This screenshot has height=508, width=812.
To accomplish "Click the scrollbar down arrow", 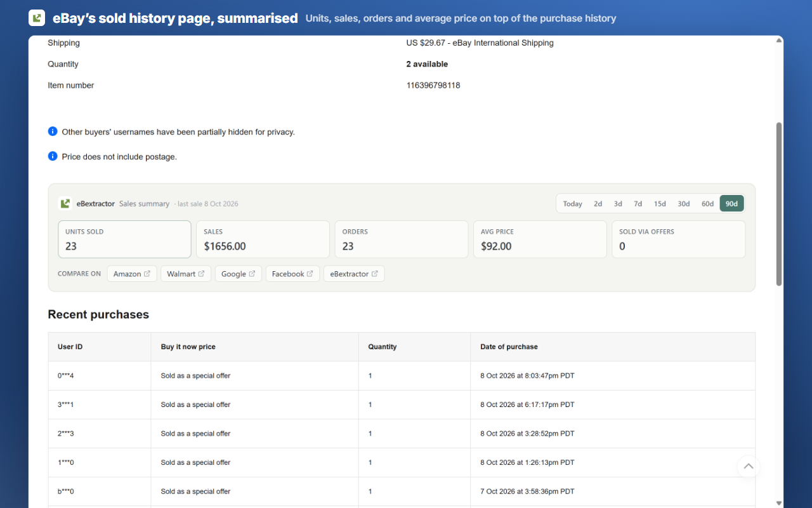I will coord(779,503).
